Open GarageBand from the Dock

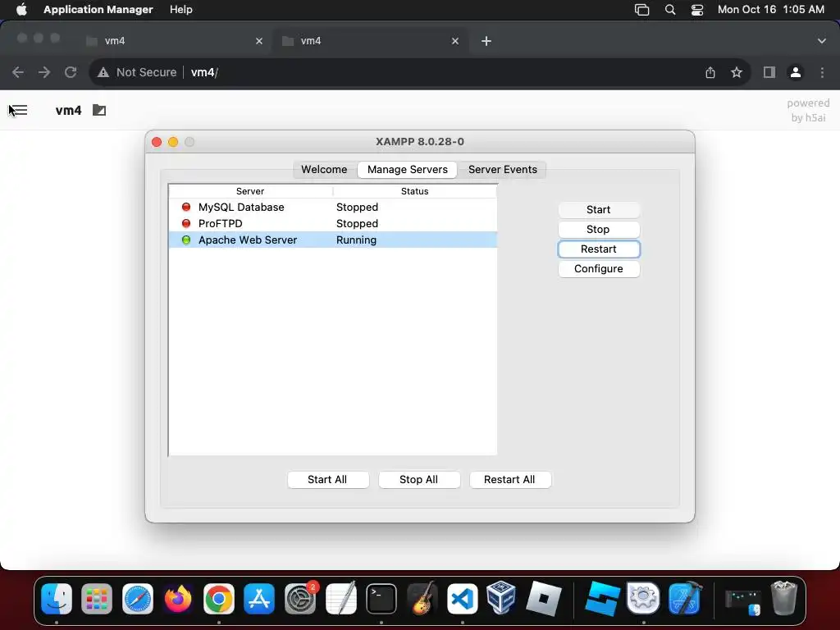[x=422, y=598]
